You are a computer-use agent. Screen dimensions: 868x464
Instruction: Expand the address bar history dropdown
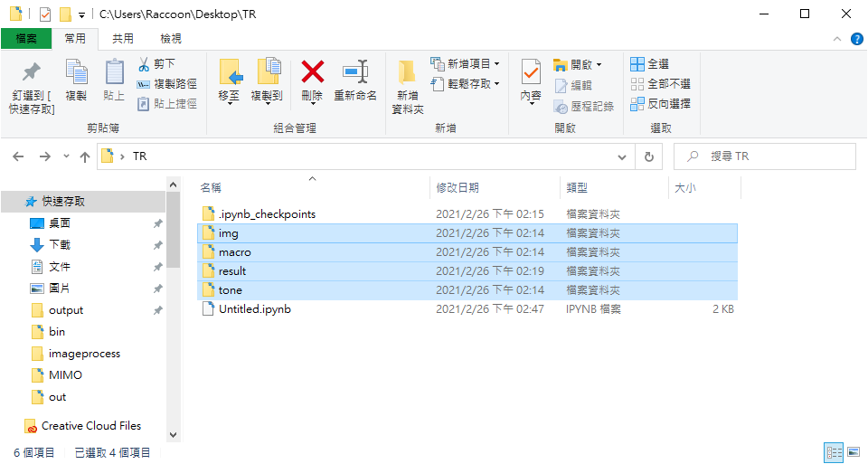tap(622, 157)
